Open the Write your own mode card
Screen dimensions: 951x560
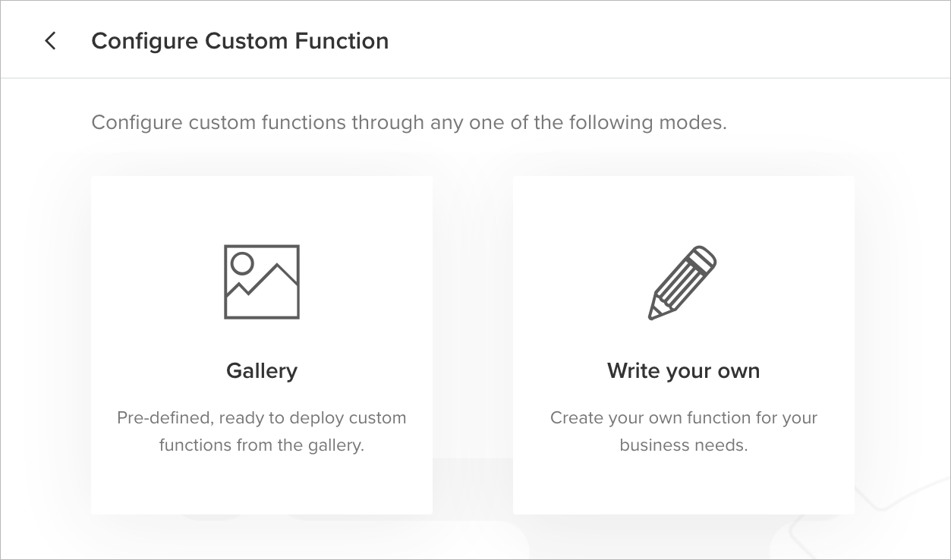(683, 345)
